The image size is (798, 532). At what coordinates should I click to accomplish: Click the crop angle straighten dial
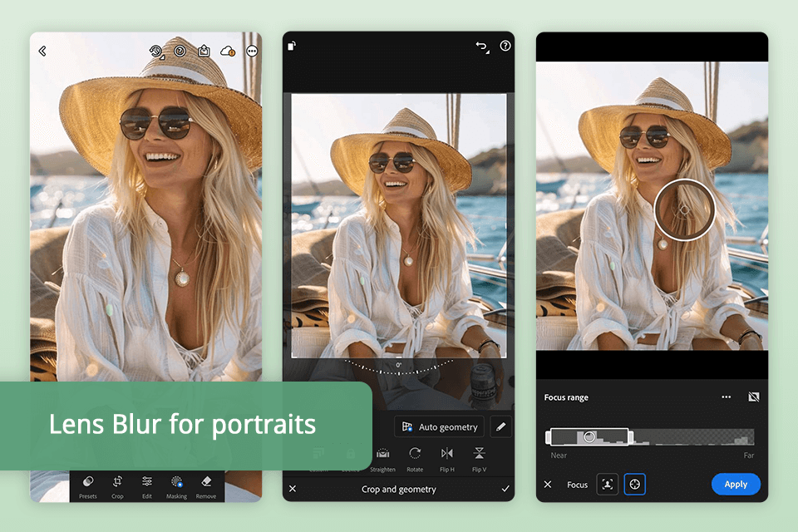click(398, 367)
